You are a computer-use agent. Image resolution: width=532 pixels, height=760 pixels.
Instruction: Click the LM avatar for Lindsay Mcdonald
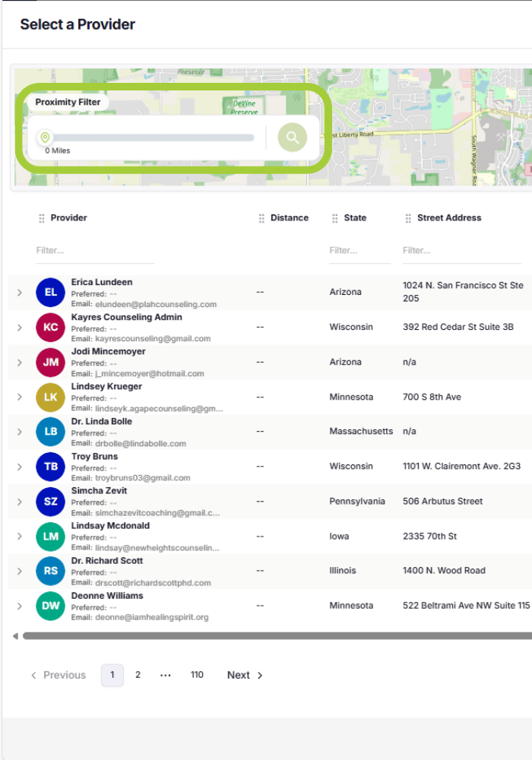click(50, 536)
